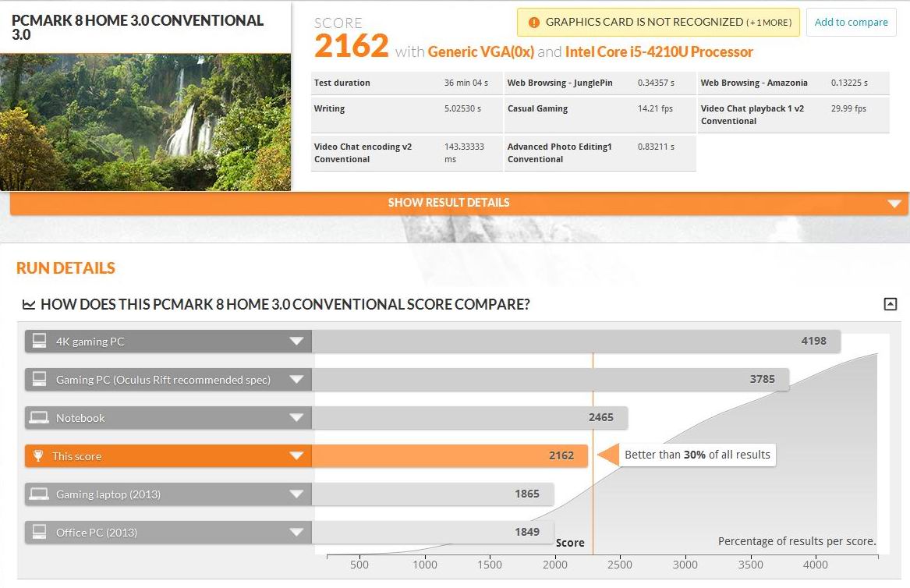Click the Generic VGA(0x) link
The image size is (910, 588).
(480, 52)
